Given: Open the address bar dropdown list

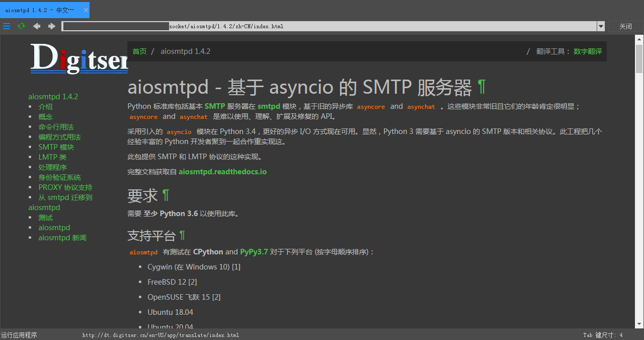Looking at the screenshot, I should 601,26.
